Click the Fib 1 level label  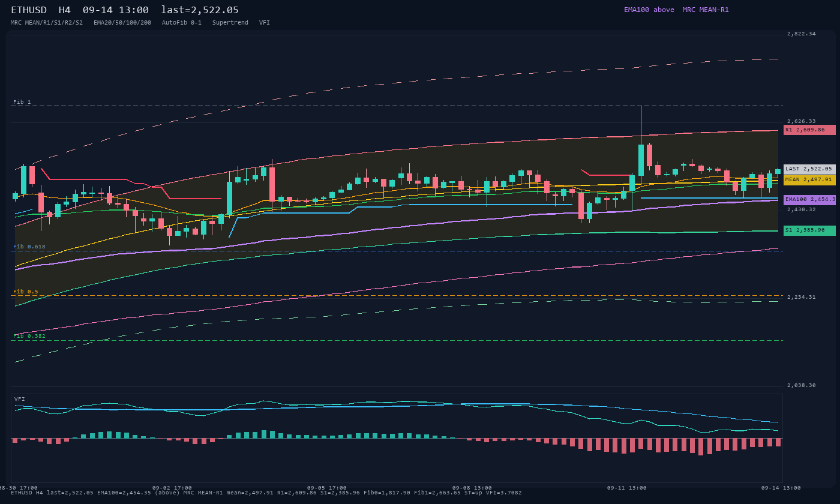[22, 102]
